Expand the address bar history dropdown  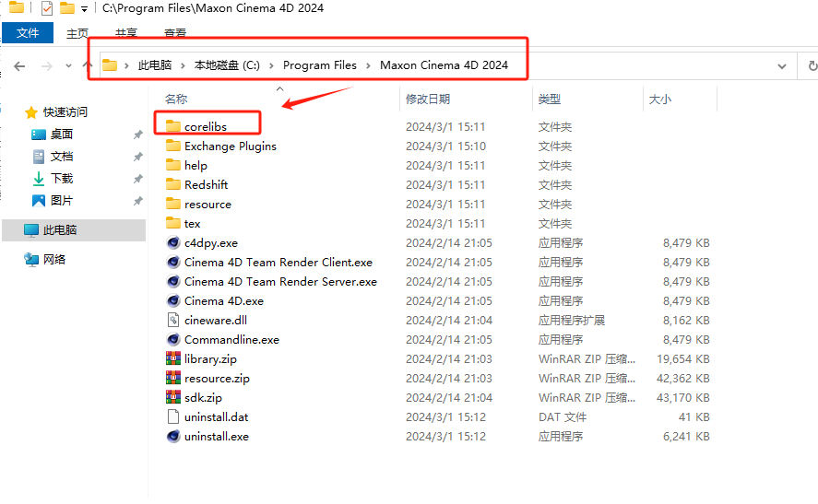tap(782, 65)
